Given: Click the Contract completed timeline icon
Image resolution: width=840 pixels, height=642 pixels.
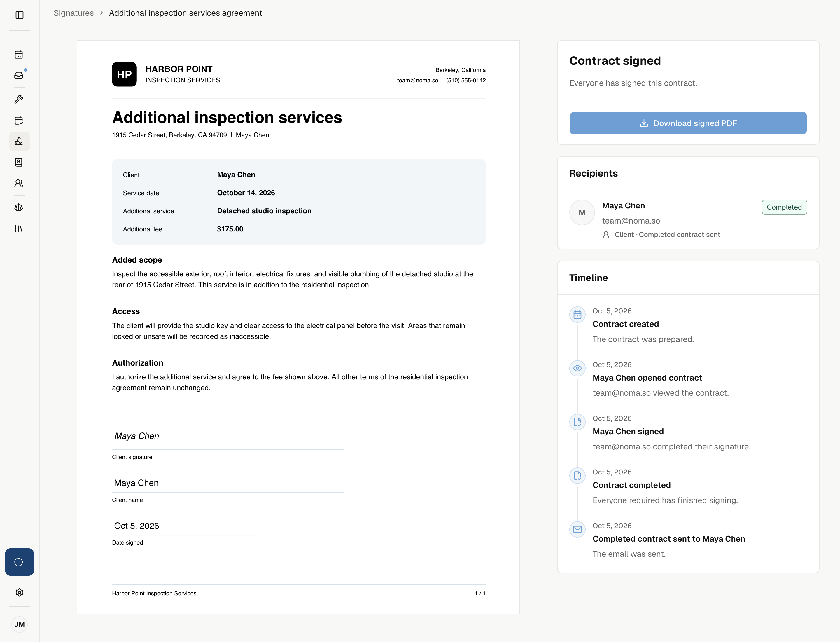Looking at the screenshot, I should pos(577,475).
